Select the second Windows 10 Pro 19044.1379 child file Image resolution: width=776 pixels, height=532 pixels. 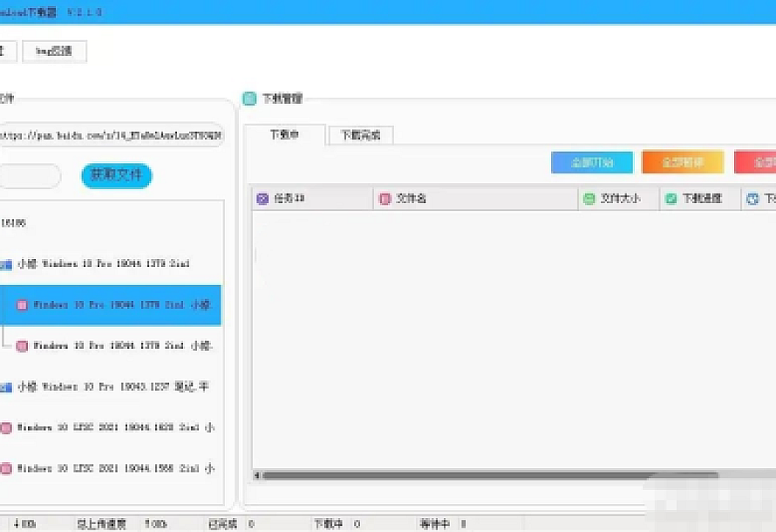pos(120,345)
